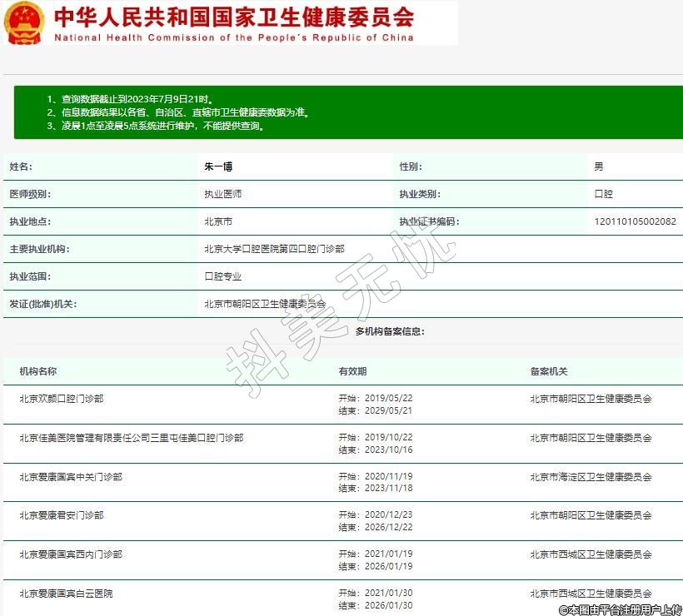
Task: Click the 中华人民共和国国家卫生健康委员会 site title
Action: 233,17
